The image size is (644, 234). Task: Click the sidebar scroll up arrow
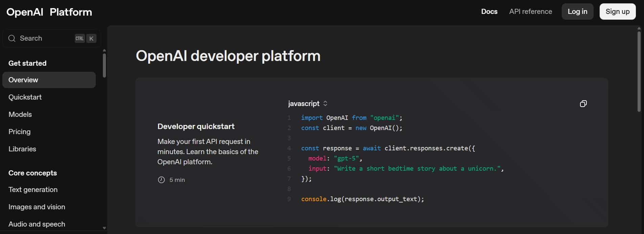(104, 50)
